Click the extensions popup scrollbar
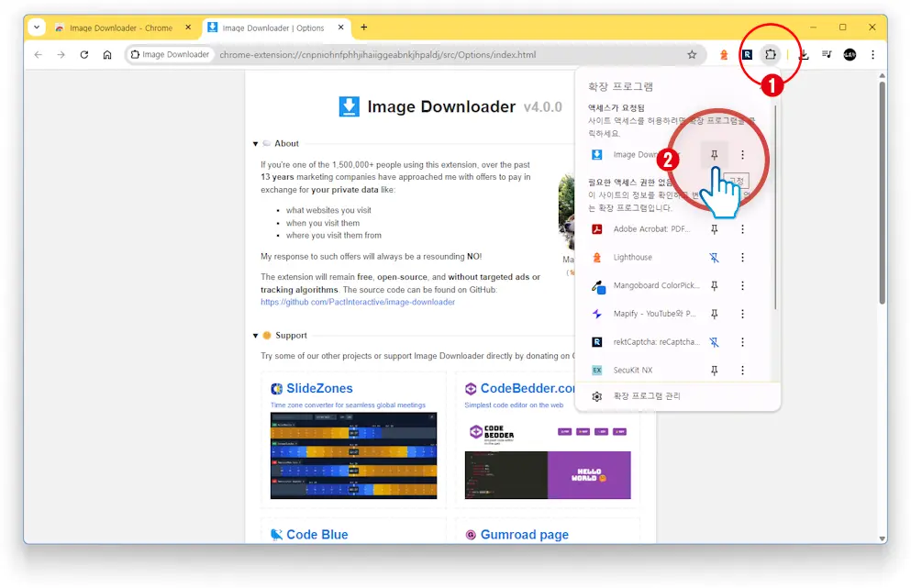Image resolution: width=911 pixels, height=588 pixels. 775,206
